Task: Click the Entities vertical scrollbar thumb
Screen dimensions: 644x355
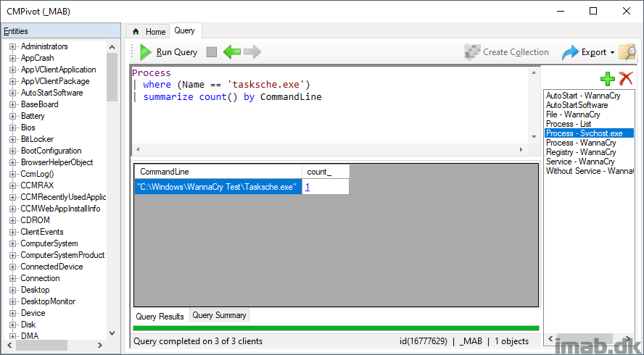Action: click(x=112, y=77)
